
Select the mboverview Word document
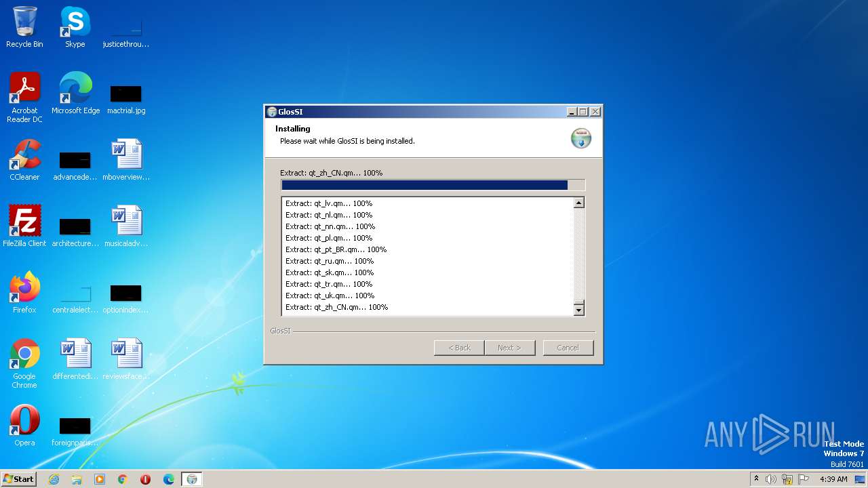(125, 160)
